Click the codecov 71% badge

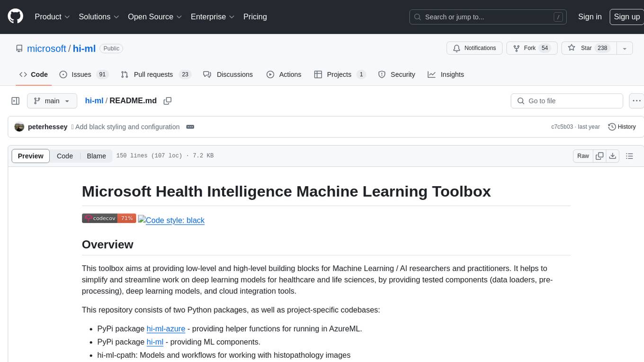coord(109,218)
